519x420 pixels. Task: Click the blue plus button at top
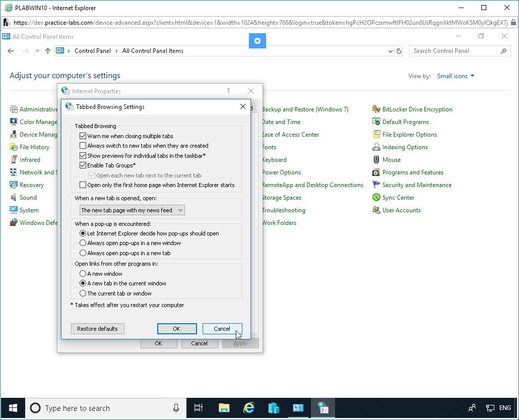coord(257,41)
